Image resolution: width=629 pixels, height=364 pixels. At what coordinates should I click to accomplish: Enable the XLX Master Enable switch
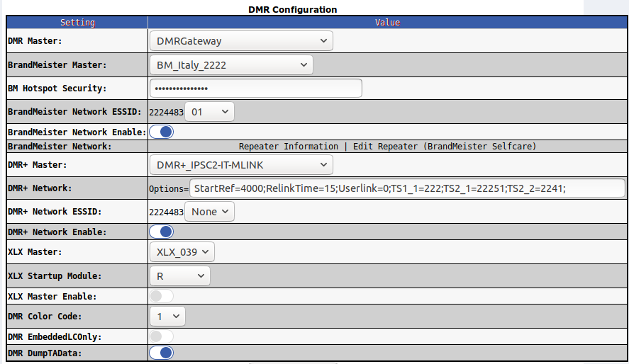click(161, 296)
